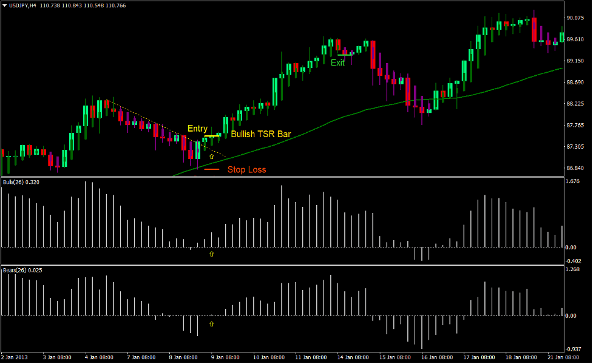This screenshot has height=364, width=593.
Task: Select the Bullish TSR Bar label
Action: tap(260, 134)
